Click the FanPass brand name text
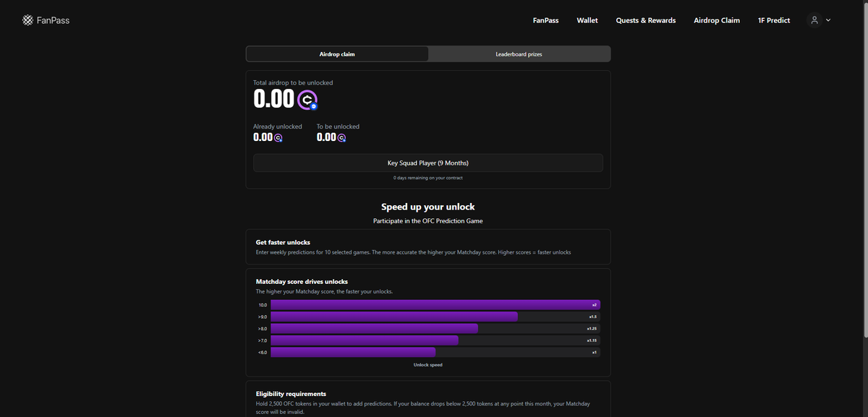The height and width of the screenshot is (417, 868). [x=53, y=20]
